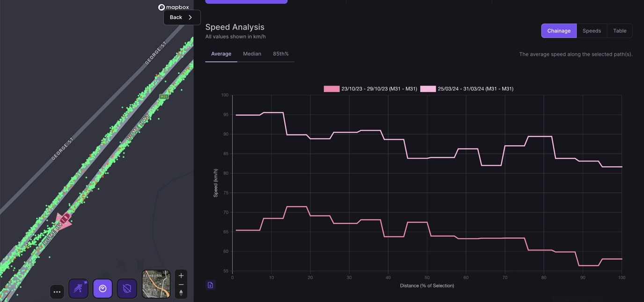The image size is (644, 302).
Task: Expand the panel using Back chevron
Action: click(x=182, y=17)
